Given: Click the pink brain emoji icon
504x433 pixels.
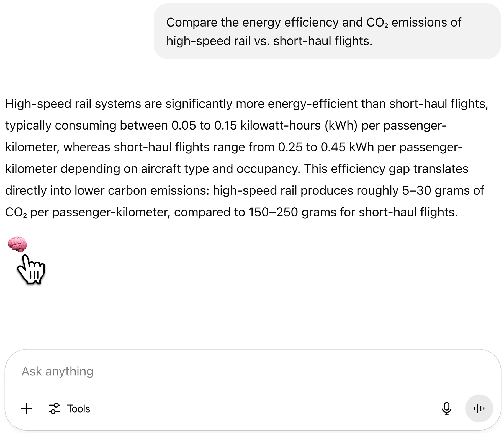Looking at the screenshot, I should (x=17, y=244).
